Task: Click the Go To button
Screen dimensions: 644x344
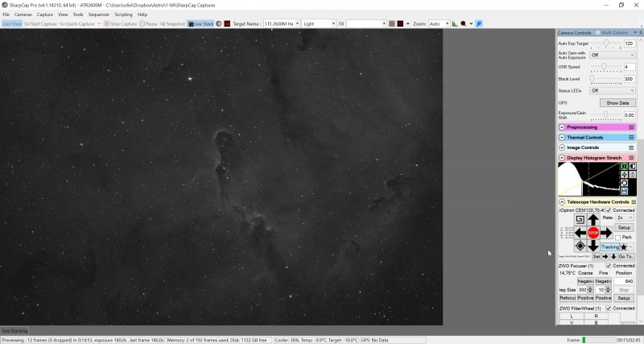Action: click(x=626, y=256)
